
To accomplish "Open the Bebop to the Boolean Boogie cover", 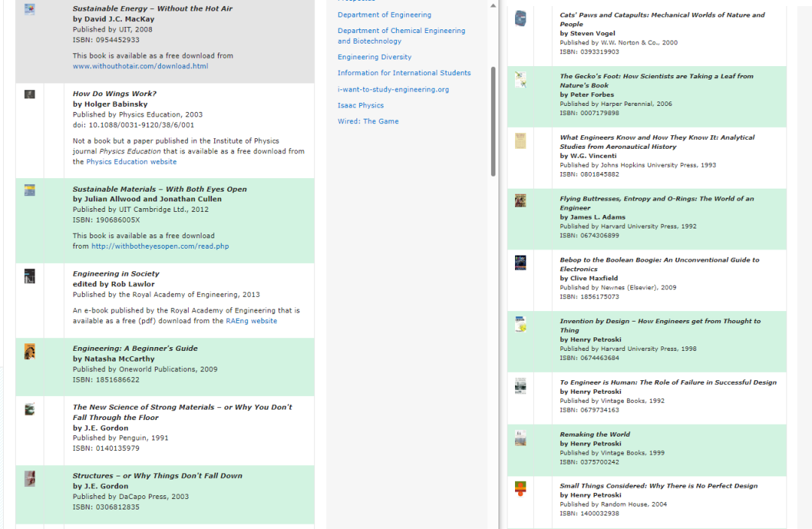I will pyautogui.click(x=520, y=262).
